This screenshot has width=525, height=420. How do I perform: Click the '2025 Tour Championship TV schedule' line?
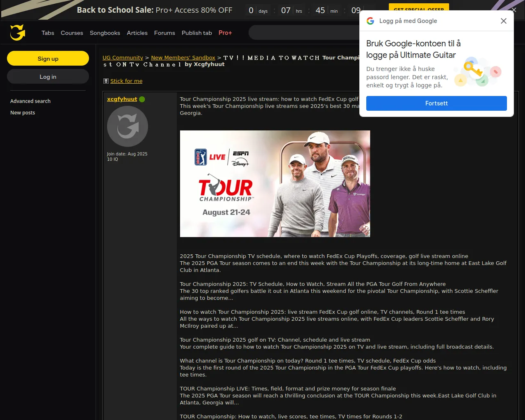pyautogui.click(x=324, y=256)
